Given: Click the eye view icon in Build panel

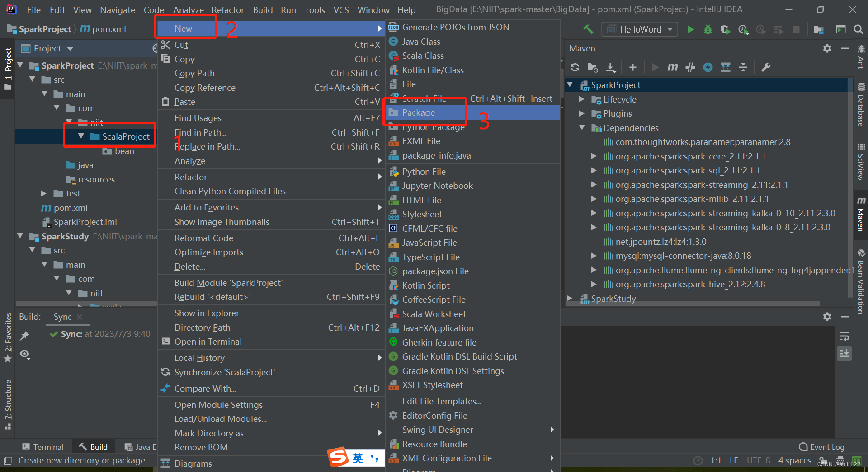Looking at the screenshot, I should (25, 355).
